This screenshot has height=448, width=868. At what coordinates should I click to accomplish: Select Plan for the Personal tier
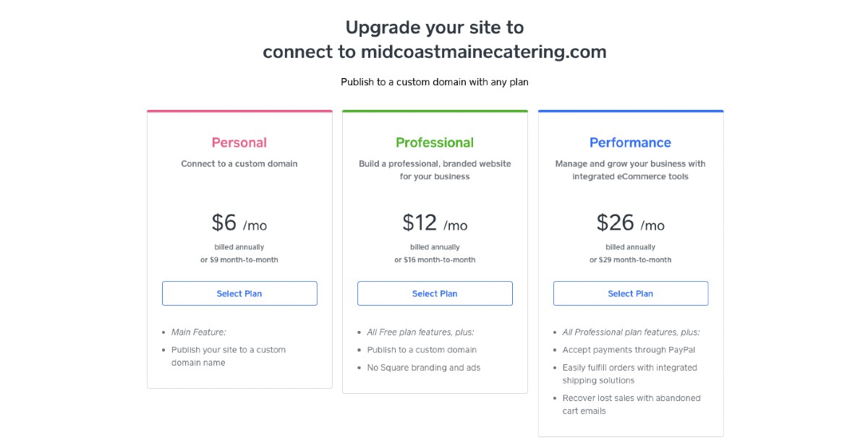point(239,293)
